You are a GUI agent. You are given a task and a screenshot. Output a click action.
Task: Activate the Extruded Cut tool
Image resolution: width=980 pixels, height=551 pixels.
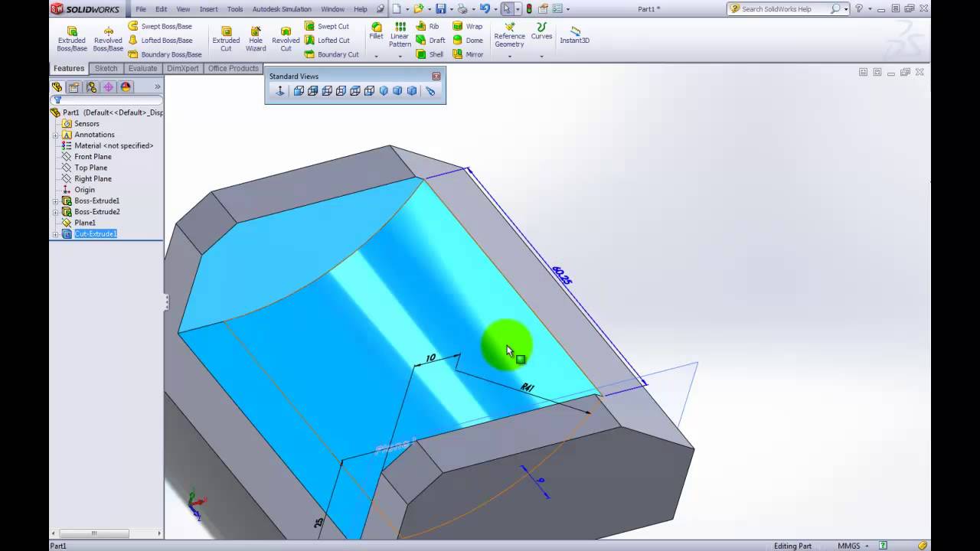(x=226, y=39)
